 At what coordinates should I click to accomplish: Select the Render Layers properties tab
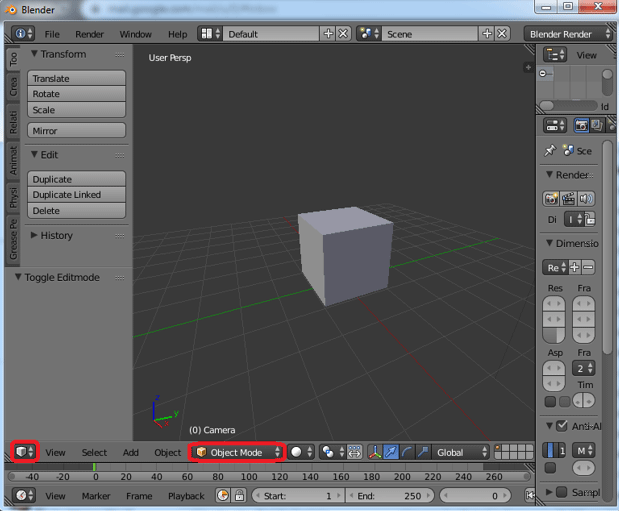pyautogui.click(x=596, y=126)
